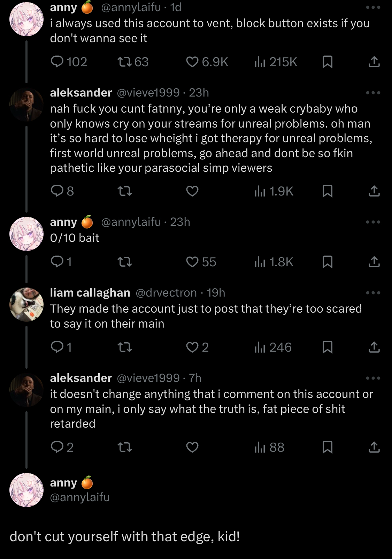Like the tweet with 6.9K likes
Screen dimensions: 392x559
pos(192,62)
